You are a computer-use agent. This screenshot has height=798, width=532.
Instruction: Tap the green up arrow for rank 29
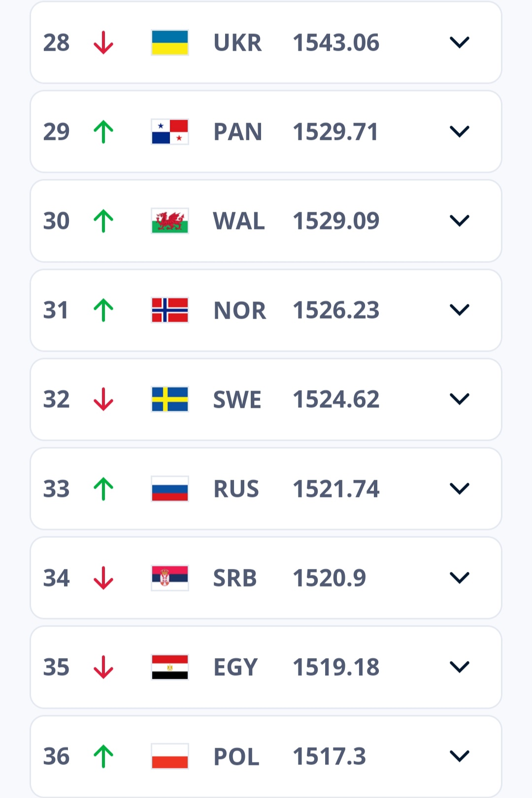[x=103, y=132]
